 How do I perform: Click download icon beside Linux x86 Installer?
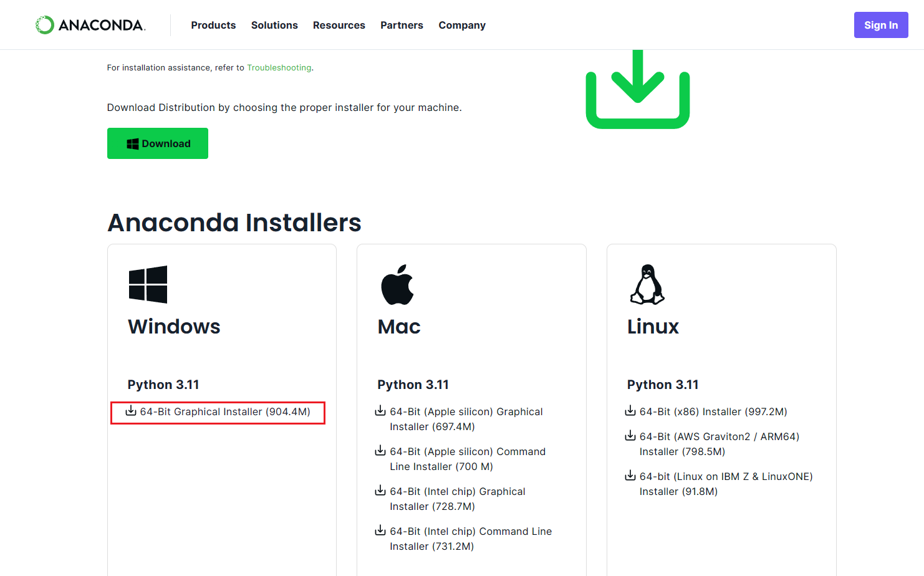[x=630, y=411]
